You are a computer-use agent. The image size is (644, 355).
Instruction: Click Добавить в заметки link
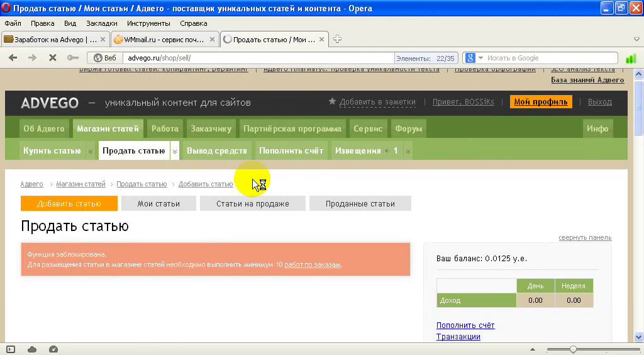click(x=377, y=101)
